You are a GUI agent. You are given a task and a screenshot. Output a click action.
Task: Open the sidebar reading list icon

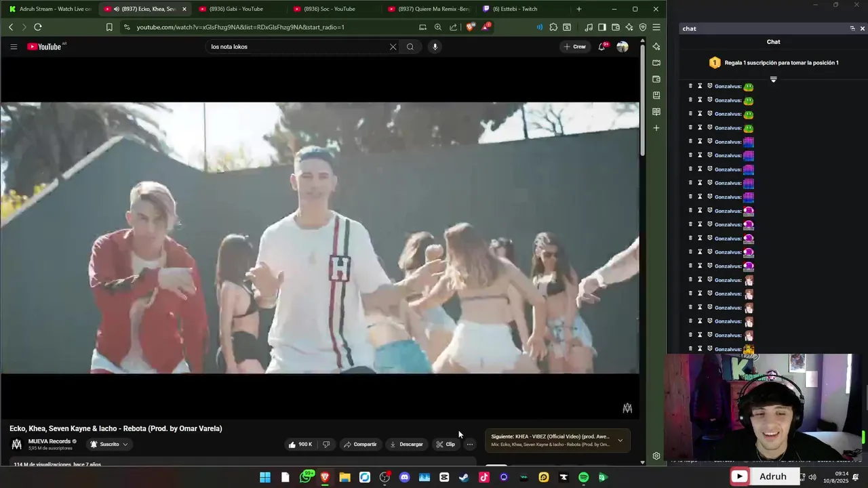[x=656, y=112]
